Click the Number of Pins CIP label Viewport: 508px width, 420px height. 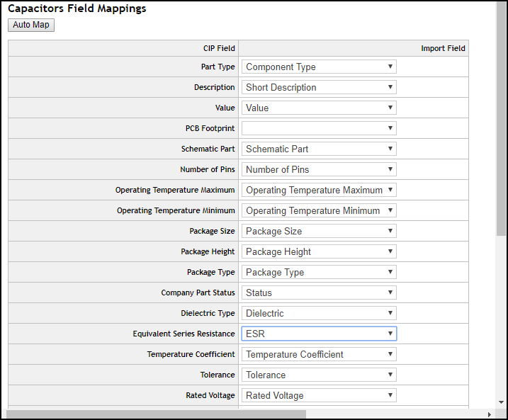click(208, 169)
